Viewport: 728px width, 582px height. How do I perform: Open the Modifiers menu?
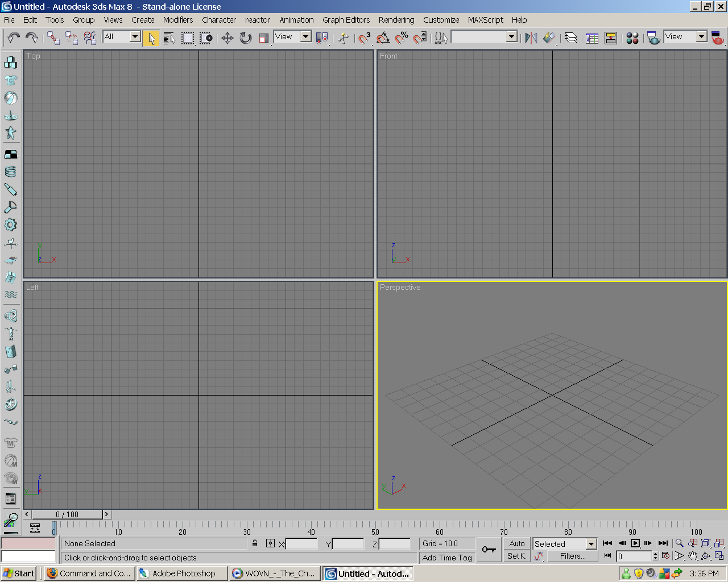pyautogui.click(x=177, y=20)
